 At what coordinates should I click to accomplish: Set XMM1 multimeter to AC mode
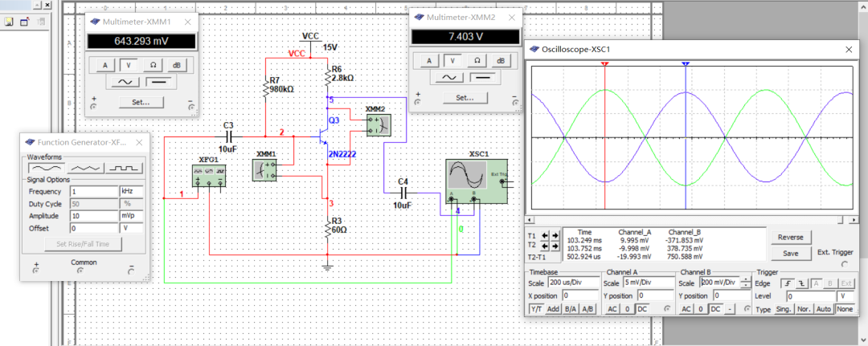[125, 83]
